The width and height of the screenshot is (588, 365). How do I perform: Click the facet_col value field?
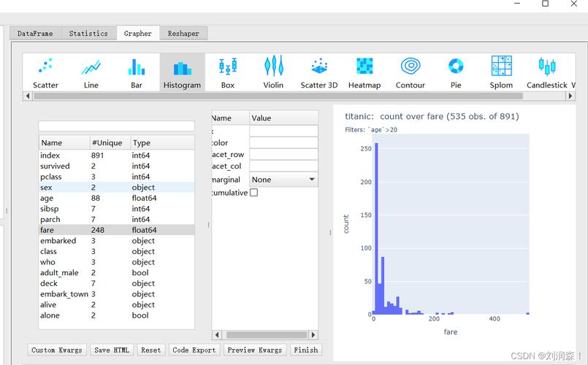pyautogui.click(x=283, y=166)
